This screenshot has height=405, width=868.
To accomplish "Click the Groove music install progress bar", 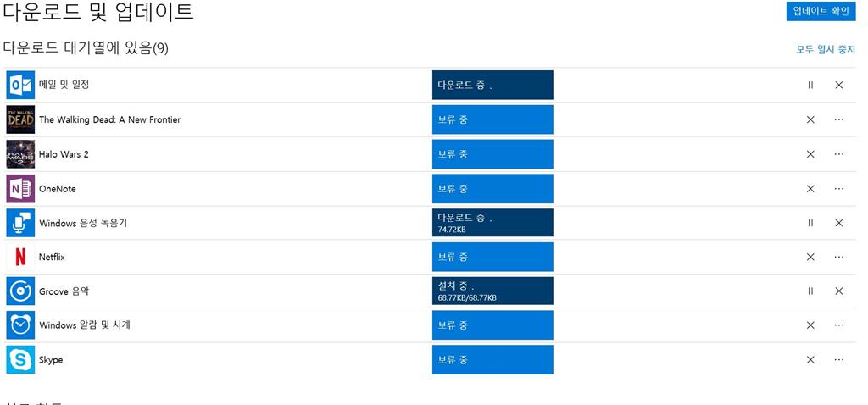I will pyautogui.click(x=492, y=291).
